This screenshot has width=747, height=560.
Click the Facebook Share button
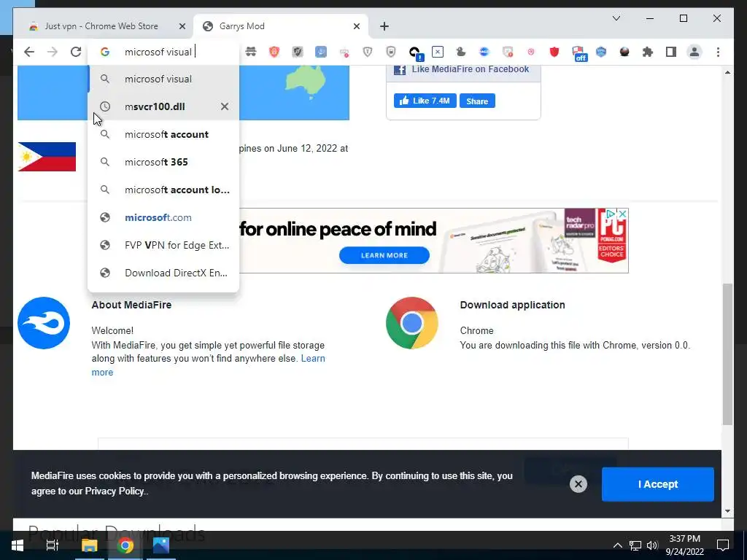(477, 101)
